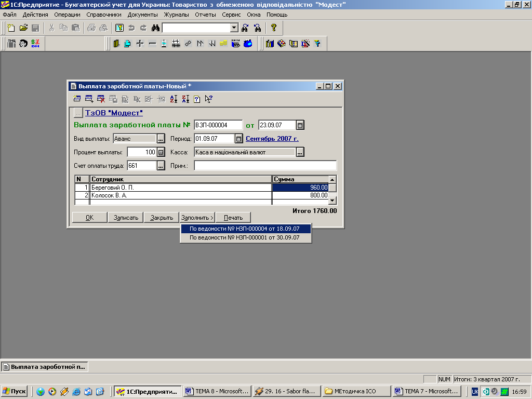The height and width of the screenshot is (399, 532).
Task: Click the new row icon in document toolbar
Action: pos(77,99)
